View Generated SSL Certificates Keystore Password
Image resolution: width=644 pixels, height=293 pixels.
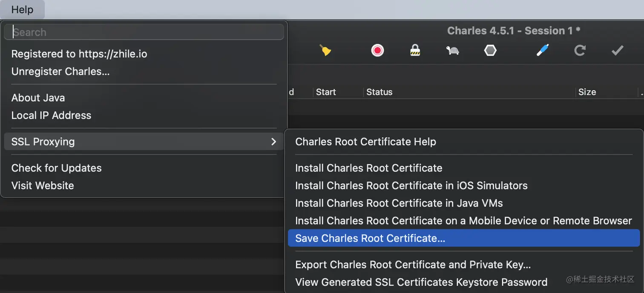point(464,282)
